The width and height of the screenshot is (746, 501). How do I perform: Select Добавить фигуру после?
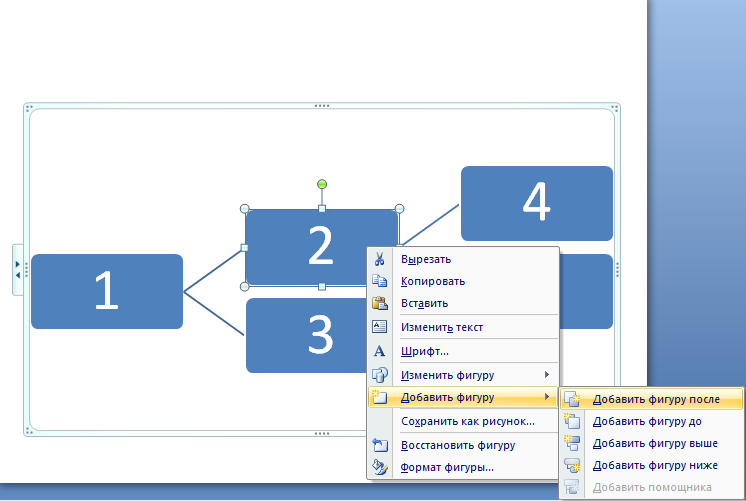pyautogui.click(x=651, y=399)
